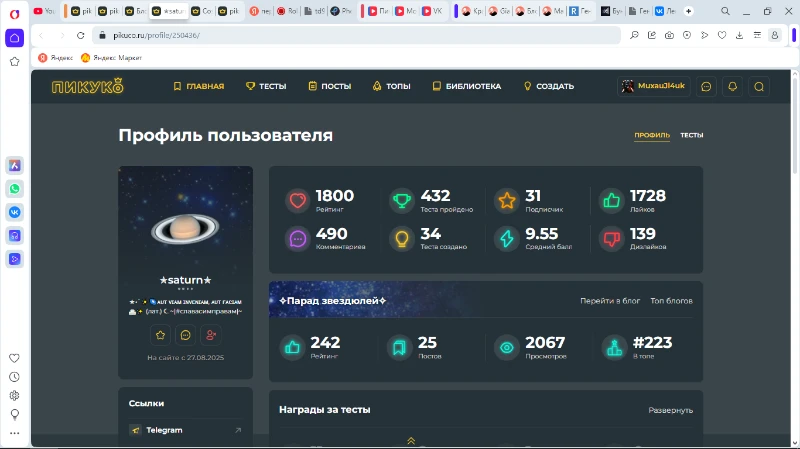Click the purple comments icon next to 490
This screenshot has width=800, height=449.
[298, 238]
